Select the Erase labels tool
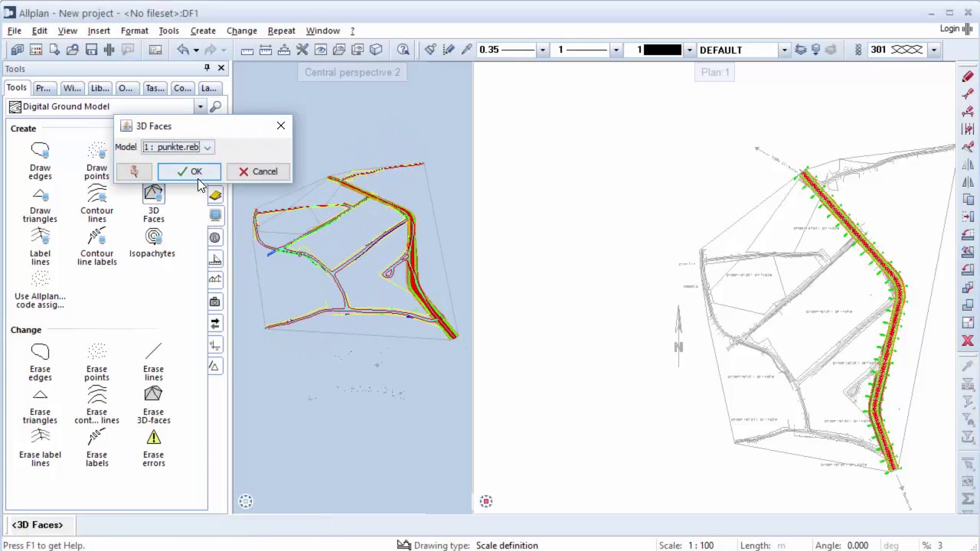 point(96,448)
